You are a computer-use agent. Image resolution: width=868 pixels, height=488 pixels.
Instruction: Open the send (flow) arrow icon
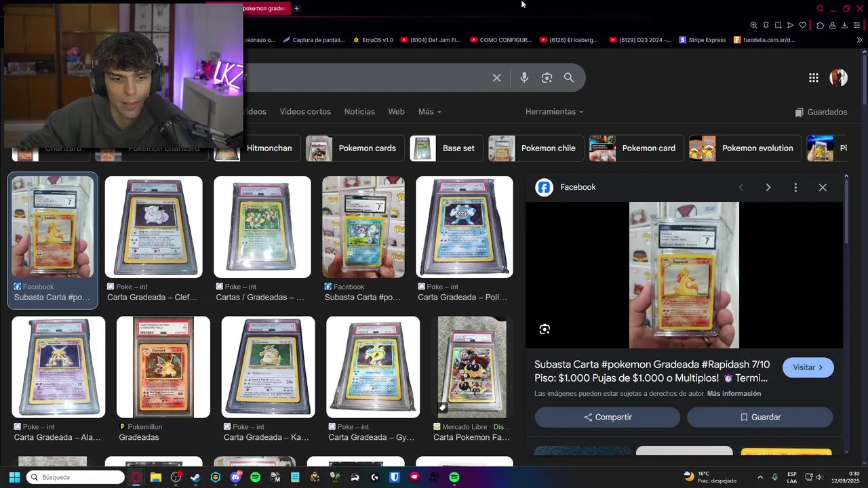[x=790, y=25]
